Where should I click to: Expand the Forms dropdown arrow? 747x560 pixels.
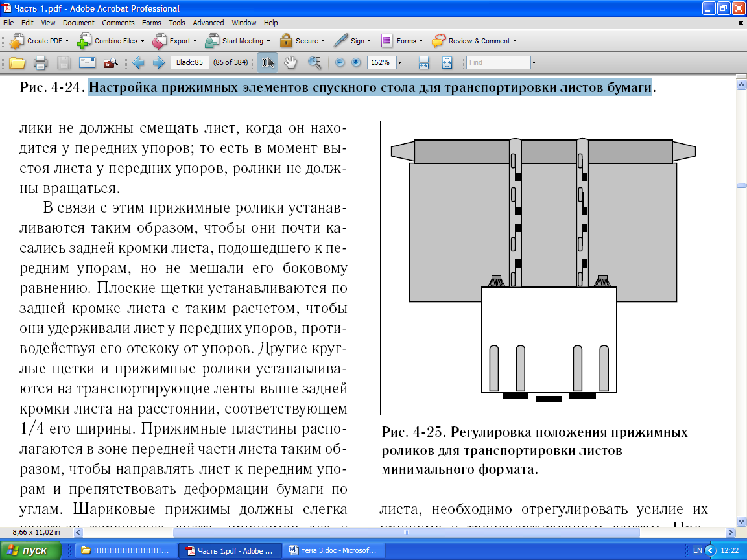[421, 41]
